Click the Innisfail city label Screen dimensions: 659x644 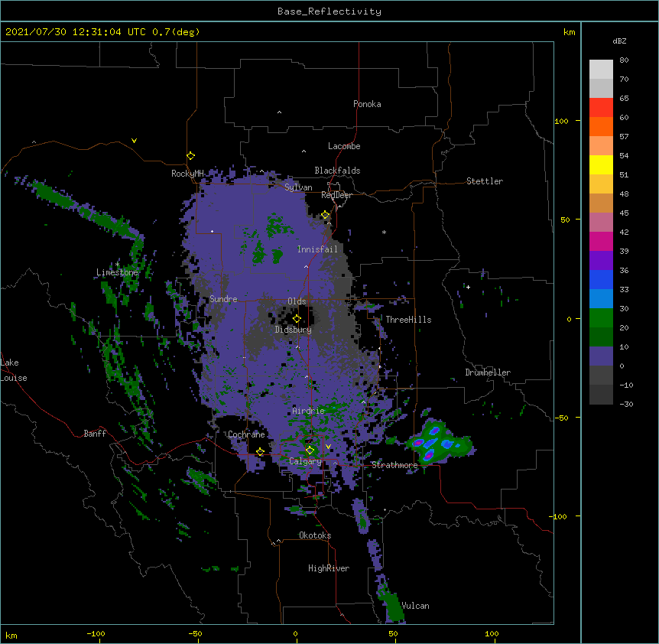[x=317, y=249]
